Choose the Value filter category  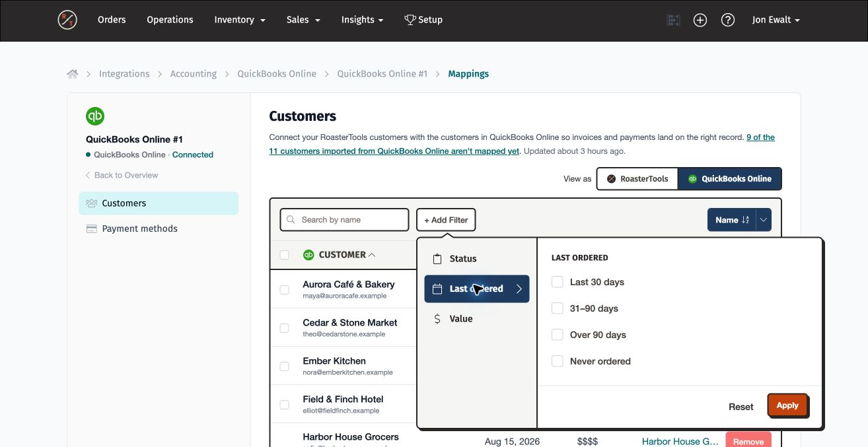[477, 319]
